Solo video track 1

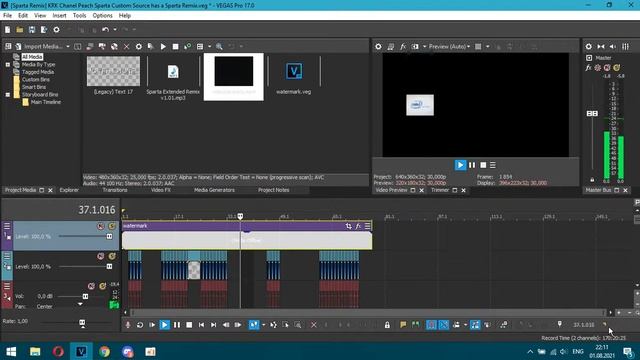[x=111, y=226]
